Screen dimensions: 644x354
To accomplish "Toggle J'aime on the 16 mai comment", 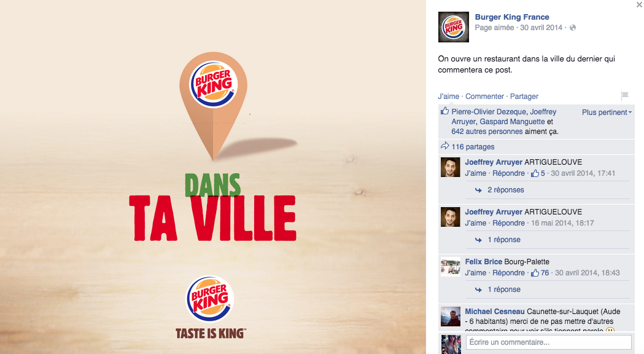I will 476,223.
